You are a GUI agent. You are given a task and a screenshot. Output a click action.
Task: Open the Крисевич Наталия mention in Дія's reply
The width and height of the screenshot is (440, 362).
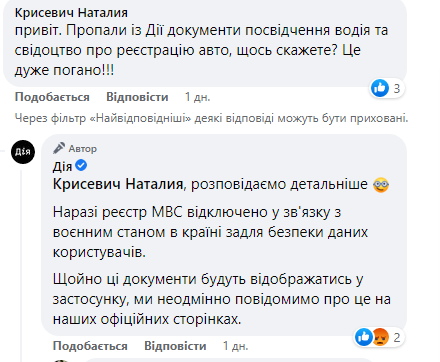118,184
